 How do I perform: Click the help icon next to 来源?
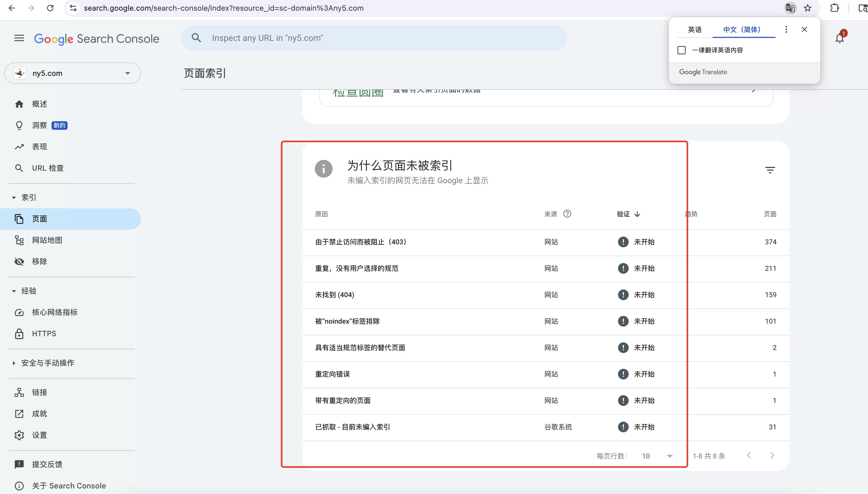tap(567, 214)
